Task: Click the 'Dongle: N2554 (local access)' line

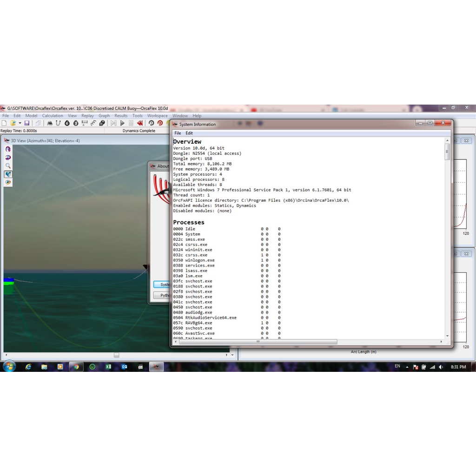Action: (x=207, y=153)
